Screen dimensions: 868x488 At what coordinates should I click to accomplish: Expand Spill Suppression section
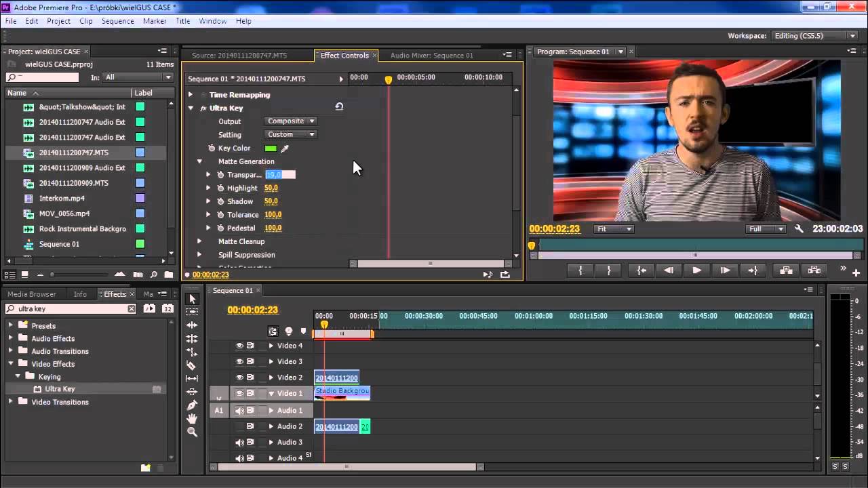pyautogui.click(x=199, y=255)
